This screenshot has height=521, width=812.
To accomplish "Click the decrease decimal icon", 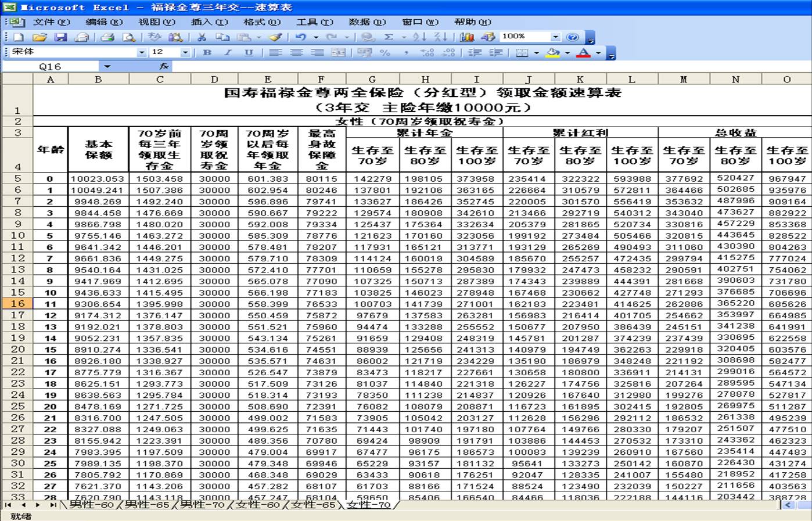I will [448, 53].
